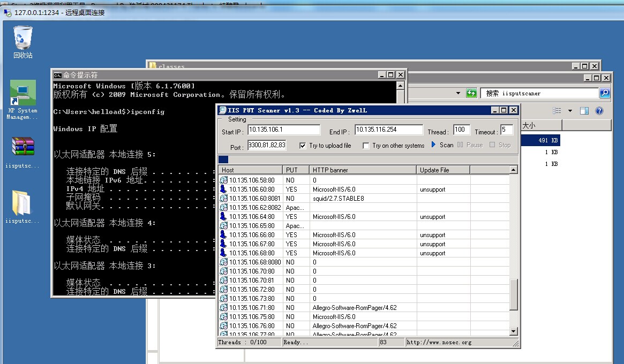Click the results list scroll up arrow
624x364 pixels.
[x=513, y=170]
